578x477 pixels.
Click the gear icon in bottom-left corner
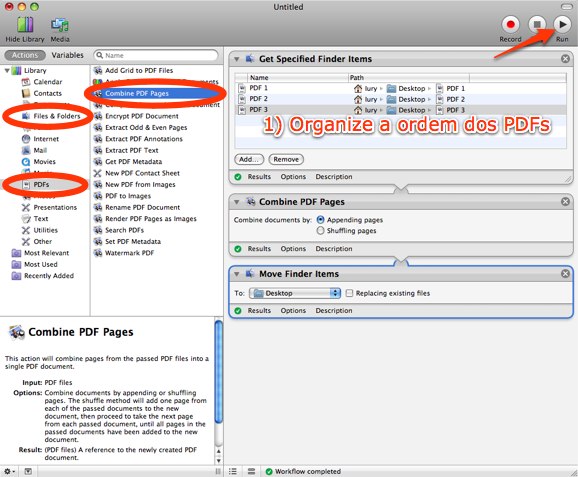click(x=9, y=471)
